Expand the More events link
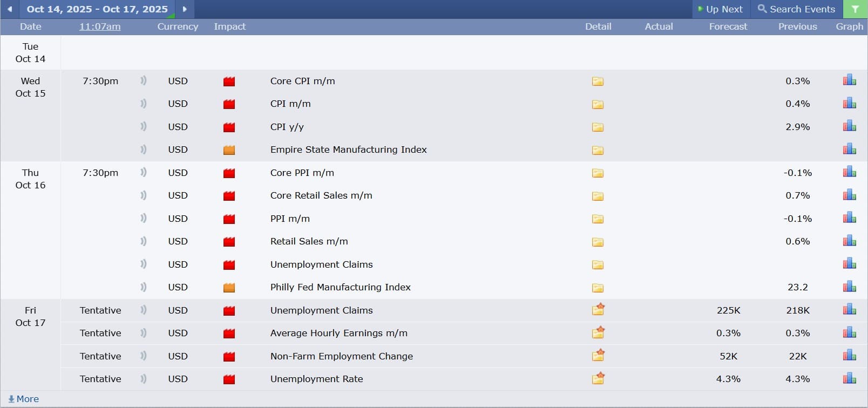This screenshot has height=408, width=868. click(24, 399)
